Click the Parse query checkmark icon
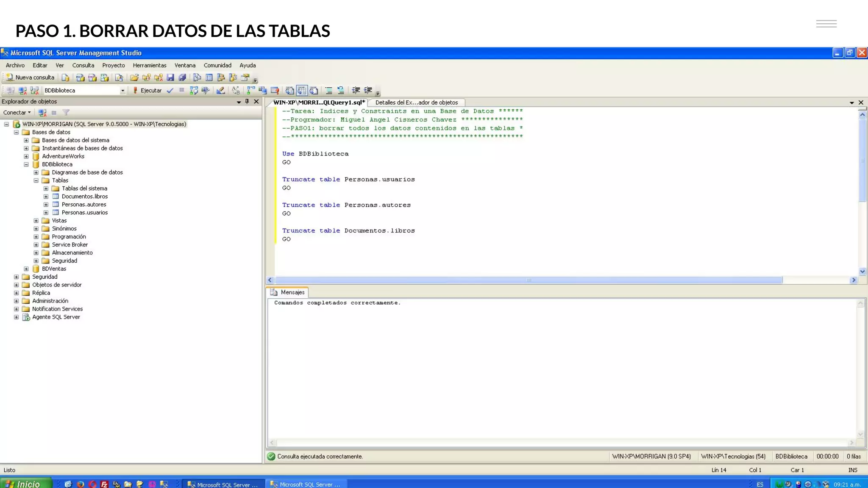Screen dimensions: 868x488 coord(170,90)
